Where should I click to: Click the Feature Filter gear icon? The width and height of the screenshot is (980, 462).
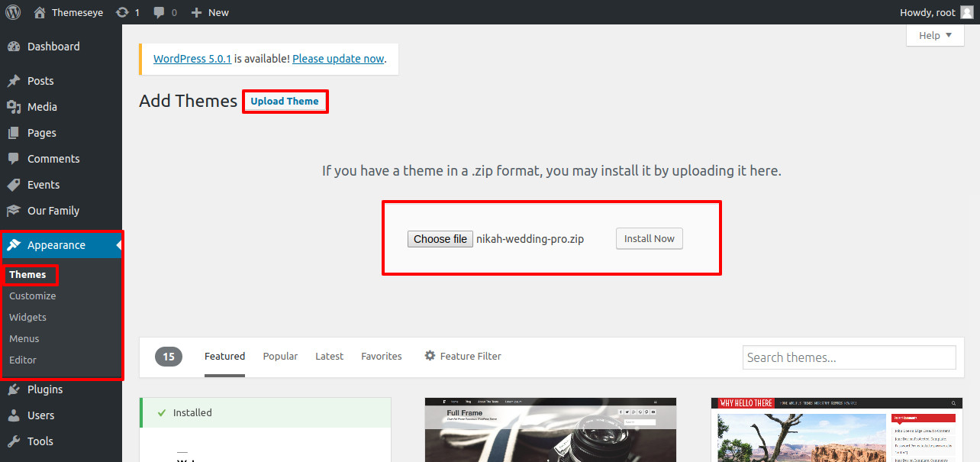430,356
